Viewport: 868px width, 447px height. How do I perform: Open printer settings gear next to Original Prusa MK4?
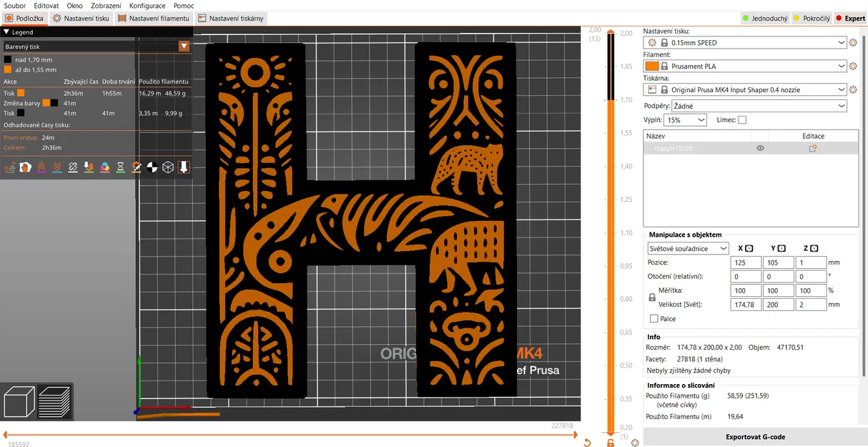point(853,90)
